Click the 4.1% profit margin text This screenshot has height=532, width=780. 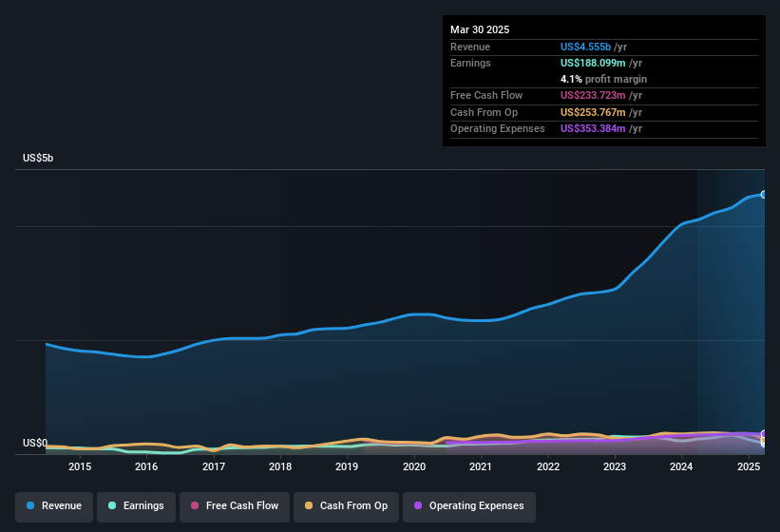(603, 79)
